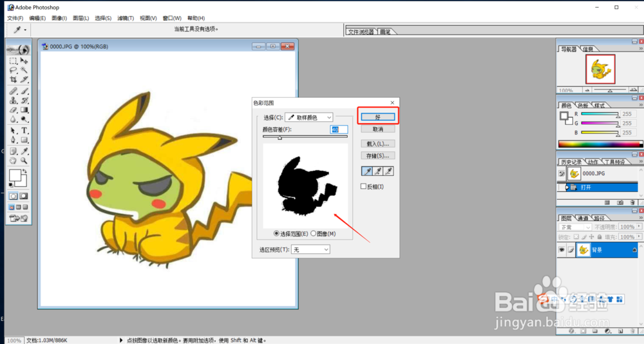Image resolution: width=644 pixels, height=344 pixels.
Task: Toggle lock position in Layers panel
Action: 591,237
